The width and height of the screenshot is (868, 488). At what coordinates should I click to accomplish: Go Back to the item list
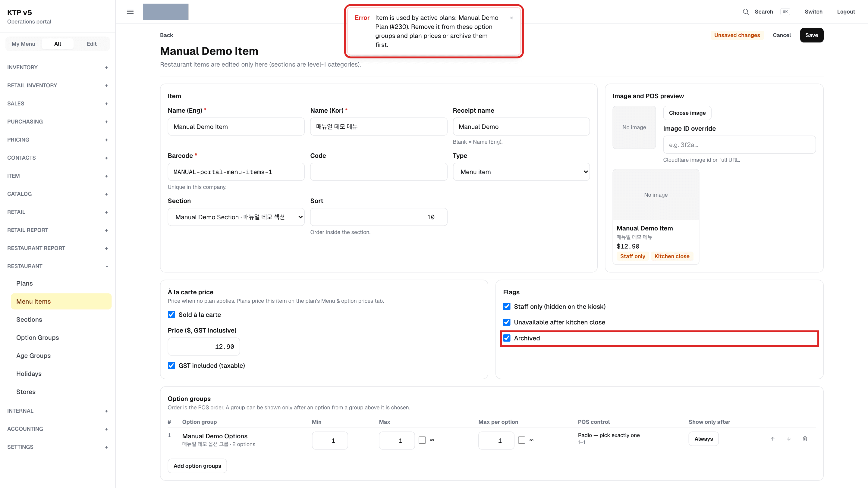point(166,35)
